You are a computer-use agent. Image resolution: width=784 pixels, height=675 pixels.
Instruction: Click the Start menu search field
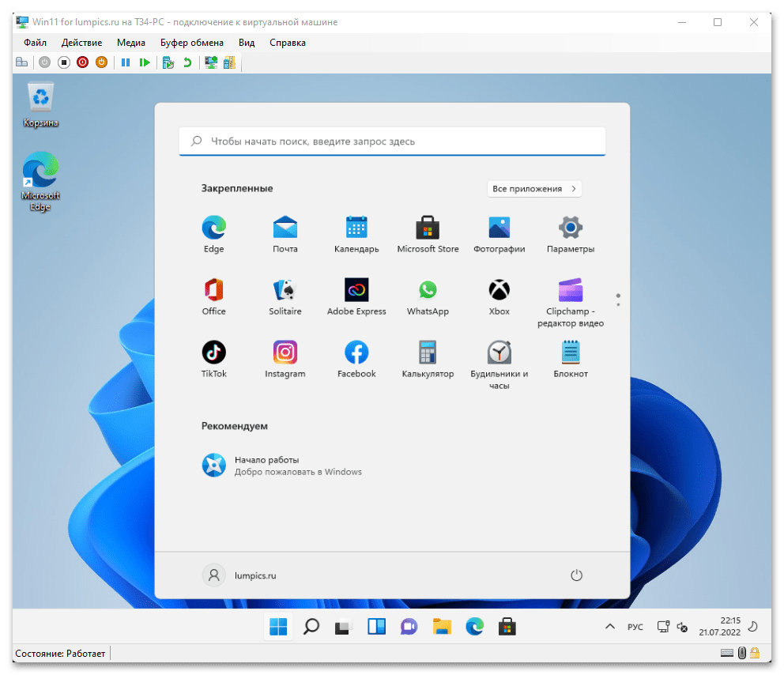coord(392,141)
